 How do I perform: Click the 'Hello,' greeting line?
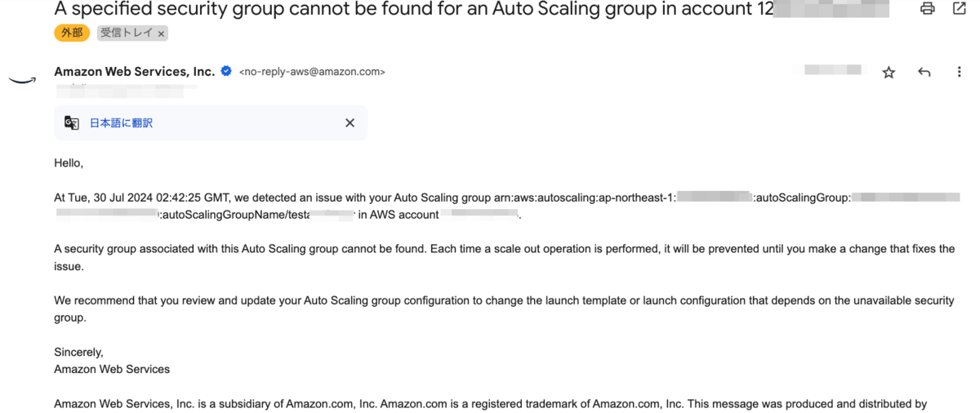pos(69,162)
